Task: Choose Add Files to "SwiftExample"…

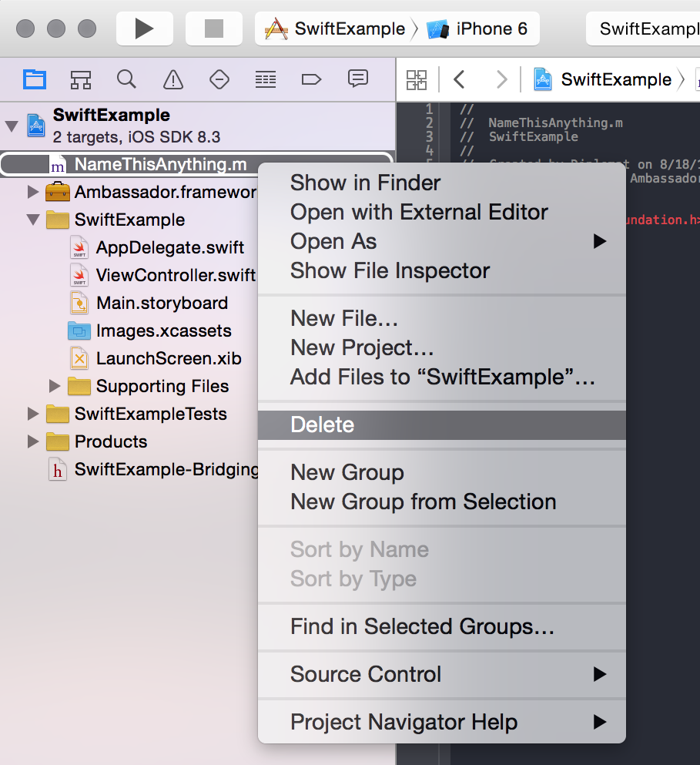Action: point(442,377)
